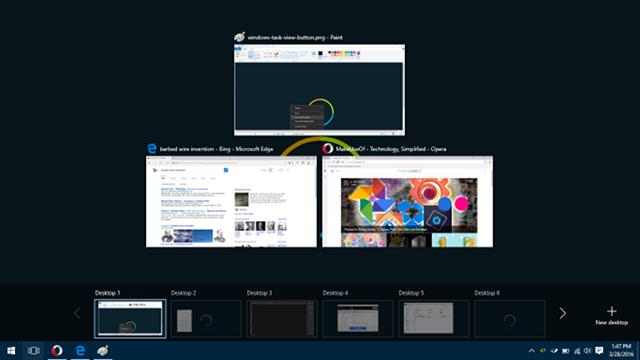Click the 'windows-task-view-button.png - Paint' title

(x=295, y=38)
